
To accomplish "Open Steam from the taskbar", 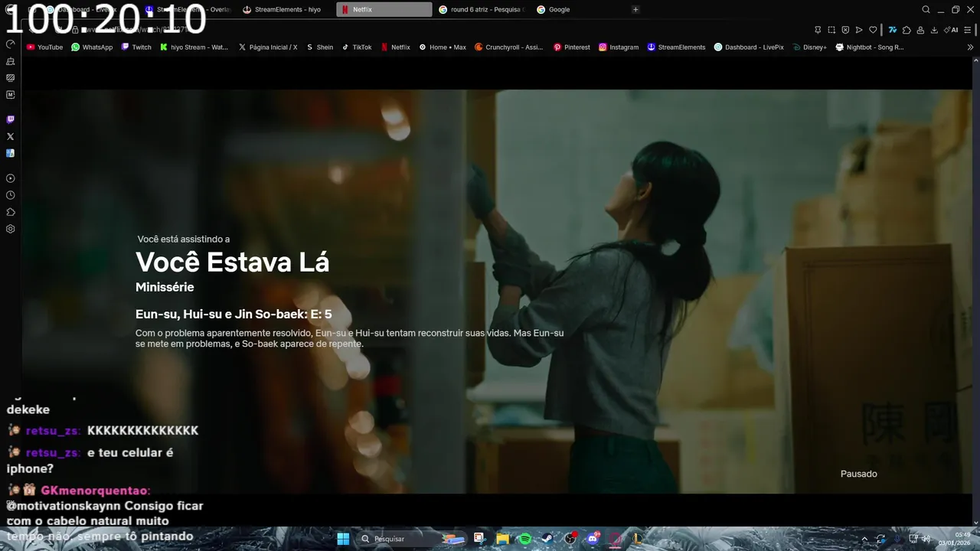I will pyautogui.click(x=547, y=539).
